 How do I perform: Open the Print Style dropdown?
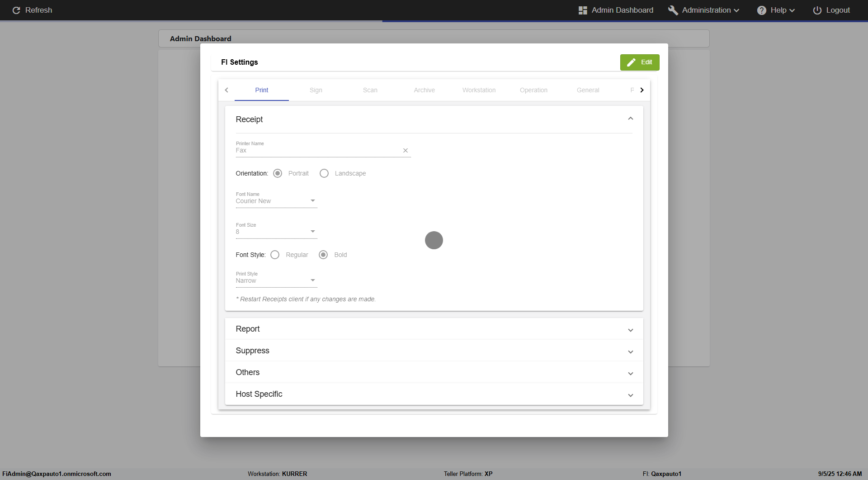[x=276, y=280]
